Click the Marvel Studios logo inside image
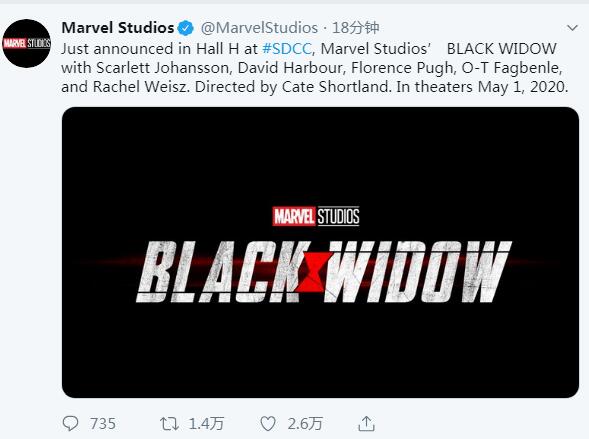This screenshot has width=589, height=439. pyautogui.click(x=316, y=216)
